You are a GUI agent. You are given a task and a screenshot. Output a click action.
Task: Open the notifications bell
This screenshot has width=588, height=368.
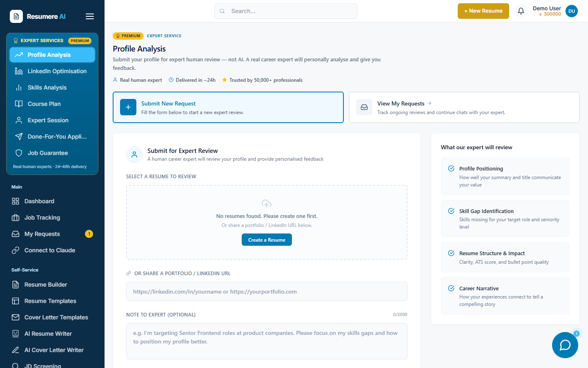(521, 11)
